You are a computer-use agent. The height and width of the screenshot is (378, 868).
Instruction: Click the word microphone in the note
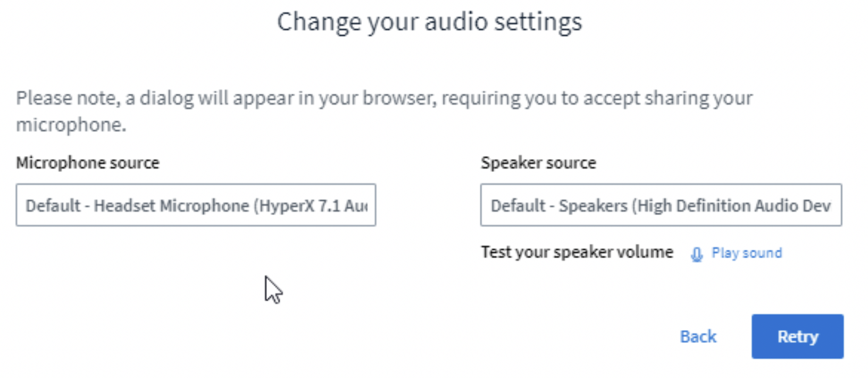tap(70, 125)
